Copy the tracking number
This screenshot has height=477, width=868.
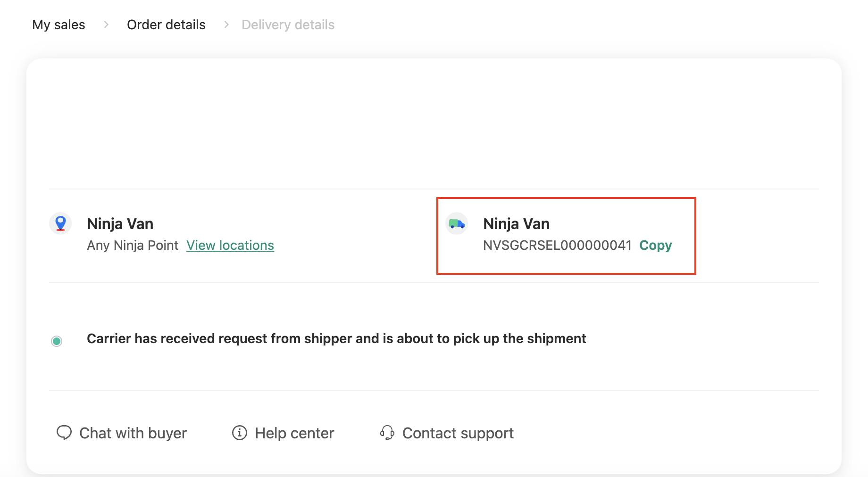pos(655,245)
